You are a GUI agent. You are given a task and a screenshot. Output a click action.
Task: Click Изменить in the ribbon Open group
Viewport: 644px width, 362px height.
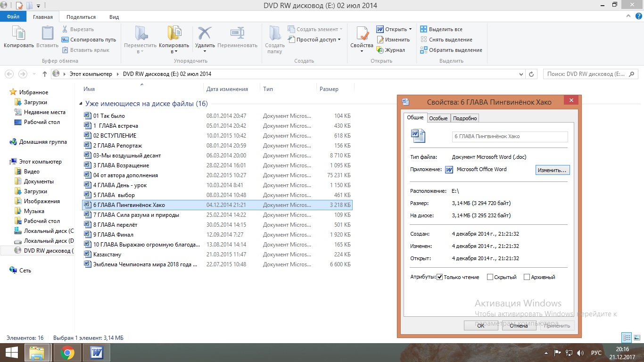point(393,40)
